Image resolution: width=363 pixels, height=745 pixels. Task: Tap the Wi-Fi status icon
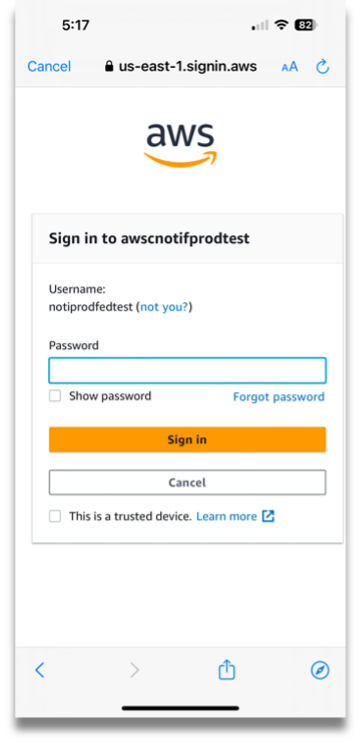[282, 25]
